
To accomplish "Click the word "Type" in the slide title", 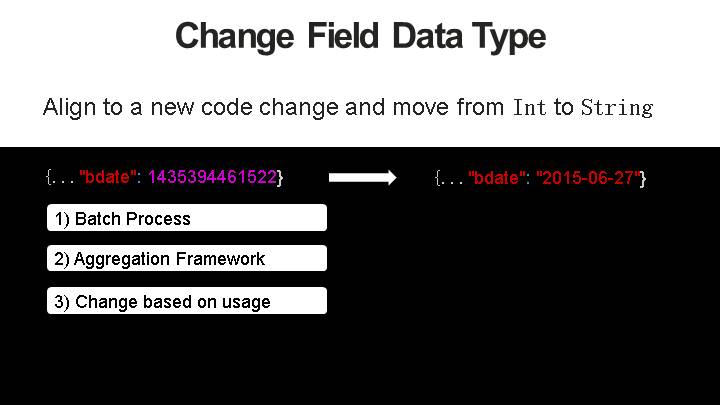I will [x=511, y=37].
